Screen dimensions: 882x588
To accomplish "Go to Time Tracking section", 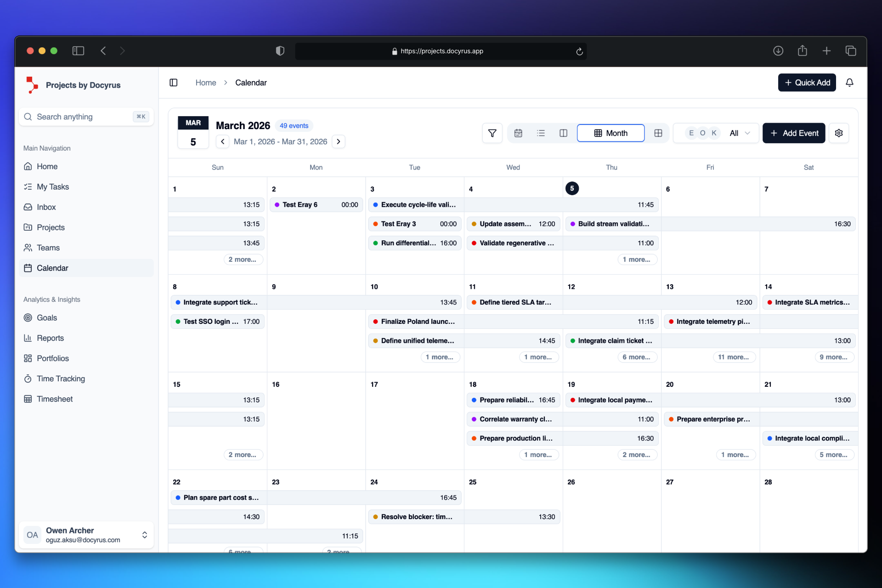I will click(60, 379).
